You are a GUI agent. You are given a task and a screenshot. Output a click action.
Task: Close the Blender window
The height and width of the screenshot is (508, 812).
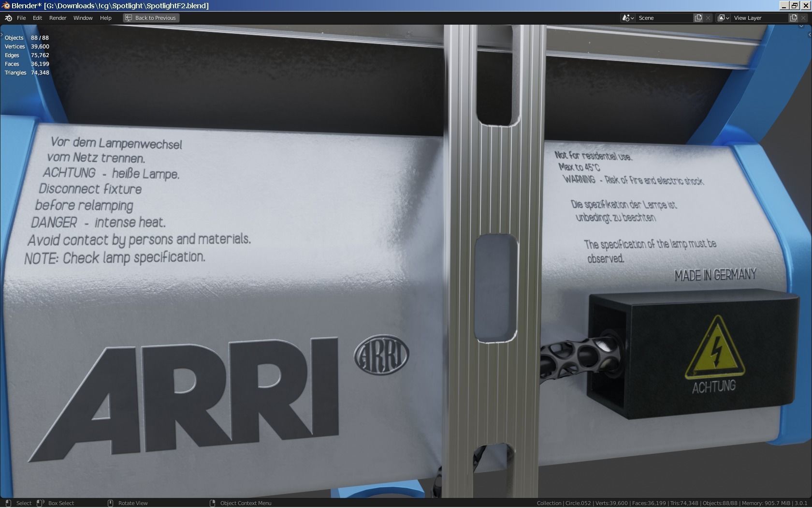[x=805, y=5]
